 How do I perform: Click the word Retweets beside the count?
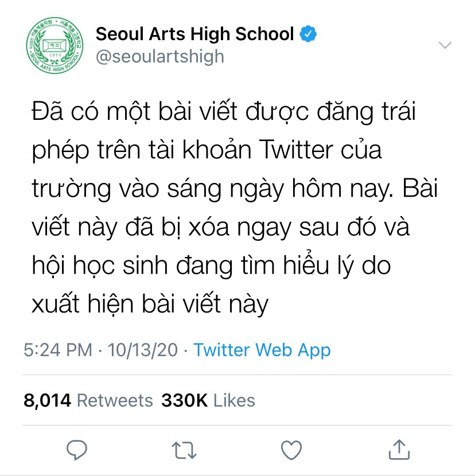pyautogui.click(x=115, y=400)
